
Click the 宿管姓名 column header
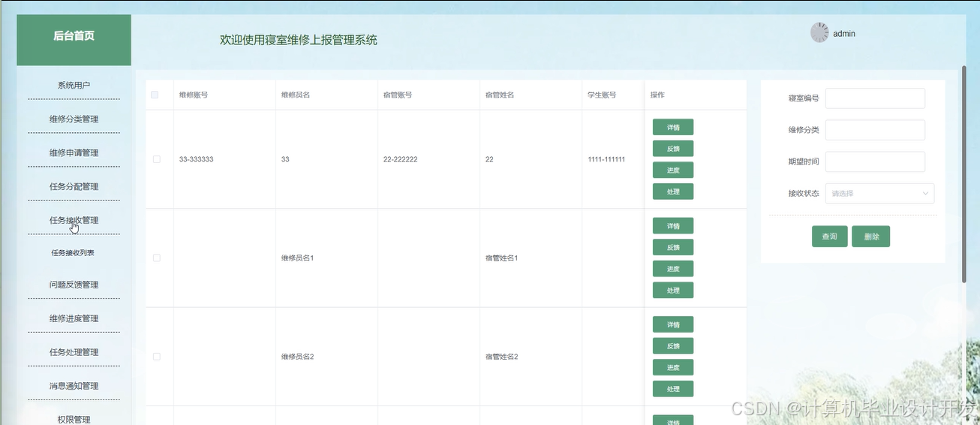click(500, 95)
